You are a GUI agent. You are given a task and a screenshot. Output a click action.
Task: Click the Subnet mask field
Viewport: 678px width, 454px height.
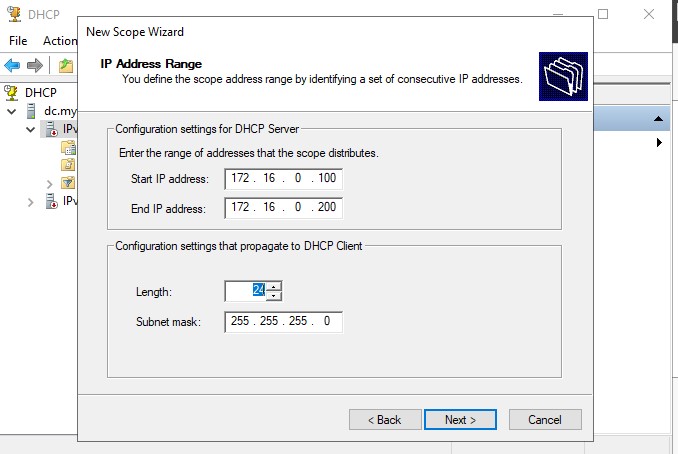[284, 322]
